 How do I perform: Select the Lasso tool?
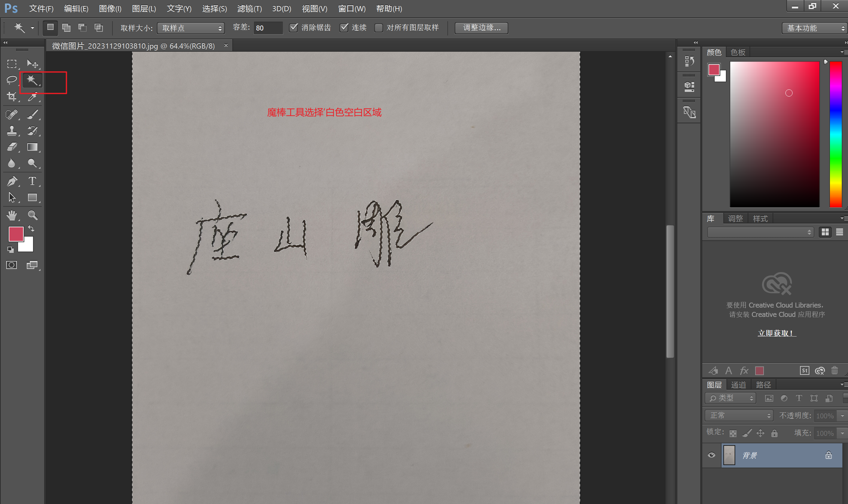tap(12, 80)
